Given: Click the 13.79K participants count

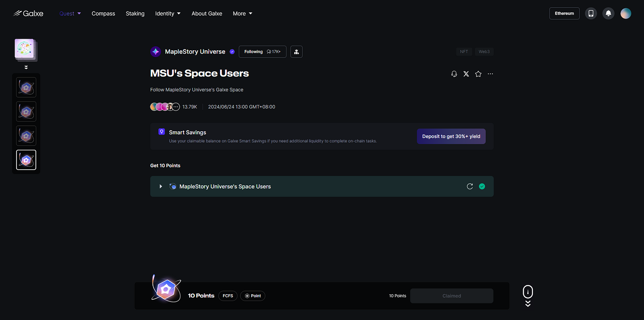Looking at the screenshot, I should pos(190,107).
